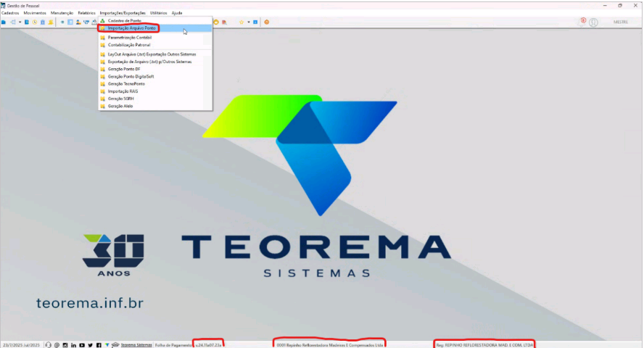Follow the Teorema Sistemas link in status bar
644x348 pixels.
[136, 344]
